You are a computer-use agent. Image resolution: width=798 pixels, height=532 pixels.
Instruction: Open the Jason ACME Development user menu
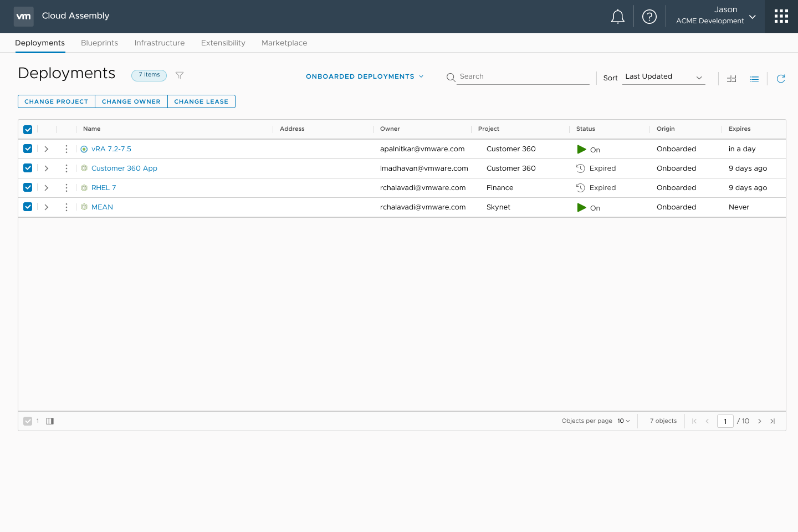716,16
